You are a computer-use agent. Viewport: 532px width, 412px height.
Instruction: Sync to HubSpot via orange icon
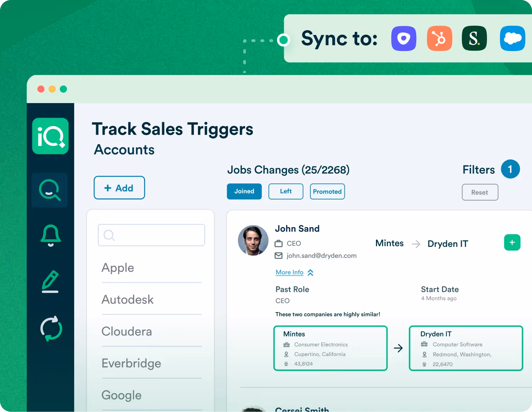[x=439, y=39]
